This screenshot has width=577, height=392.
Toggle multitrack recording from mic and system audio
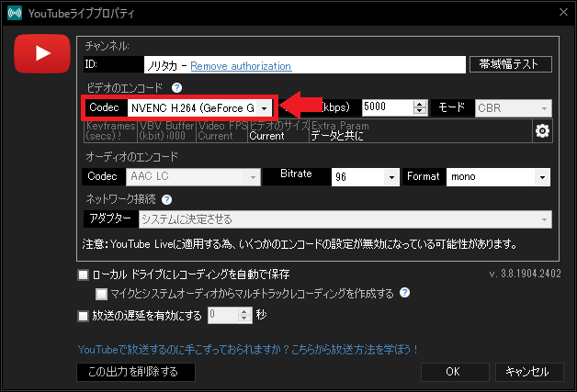click(x=102, y=294)
